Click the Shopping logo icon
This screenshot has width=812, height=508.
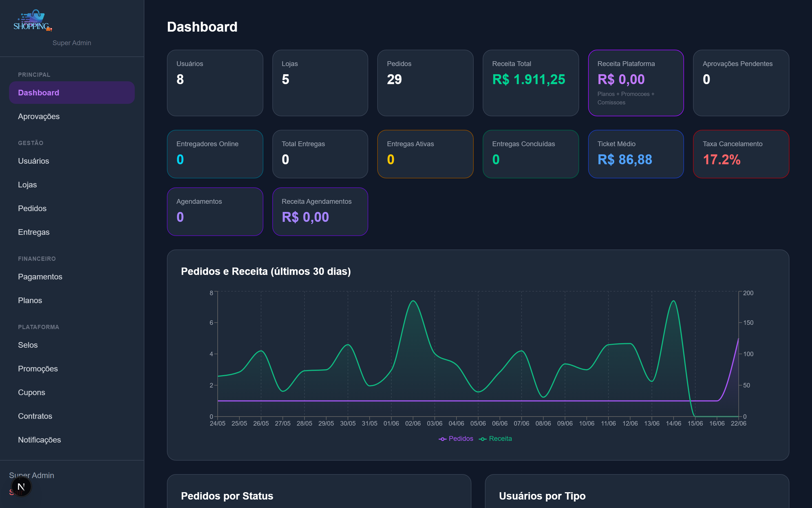click(x=33, y=21)
